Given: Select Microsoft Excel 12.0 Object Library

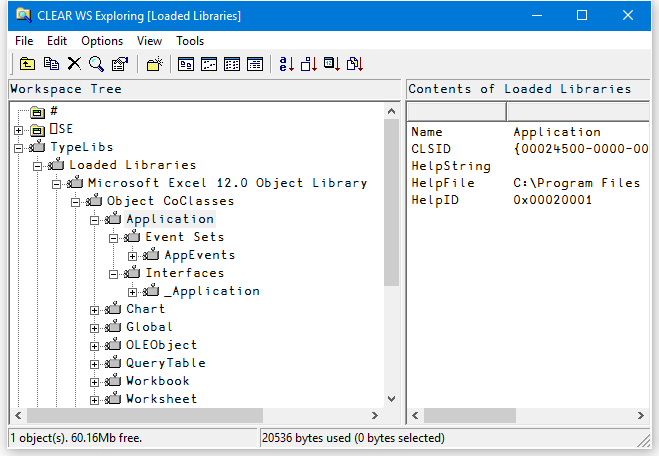Looking at the screenshot, I should click(x=227, y=183).
